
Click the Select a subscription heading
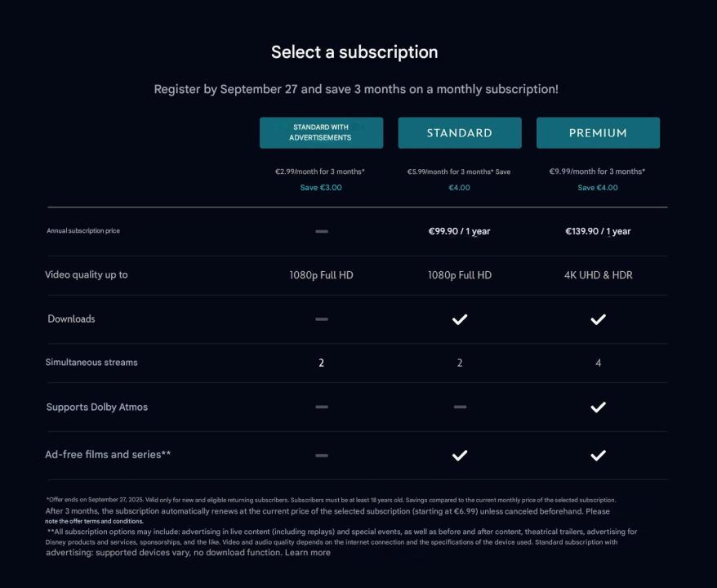pos(354,52)
